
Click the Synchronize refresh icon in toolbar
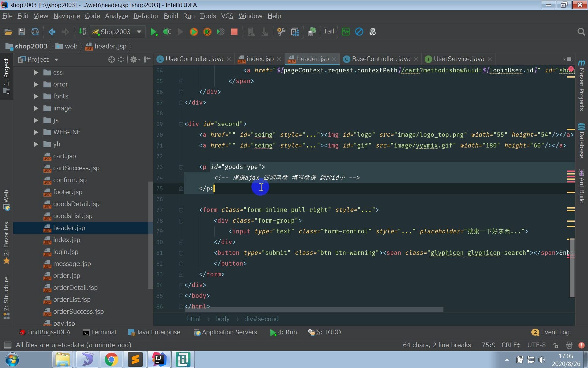click(35, 32)
